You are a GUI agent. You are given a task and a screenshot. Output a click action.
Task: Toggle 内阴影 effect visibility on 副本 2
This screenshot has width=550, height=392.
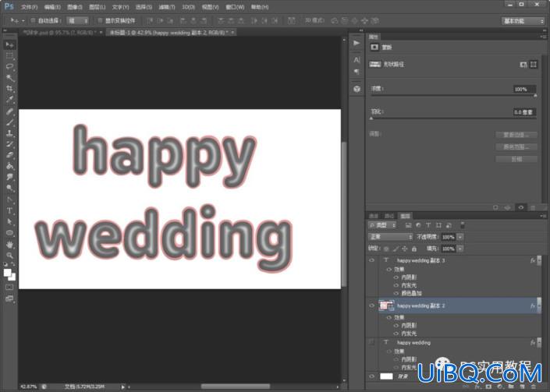click(x=396, y=326)
